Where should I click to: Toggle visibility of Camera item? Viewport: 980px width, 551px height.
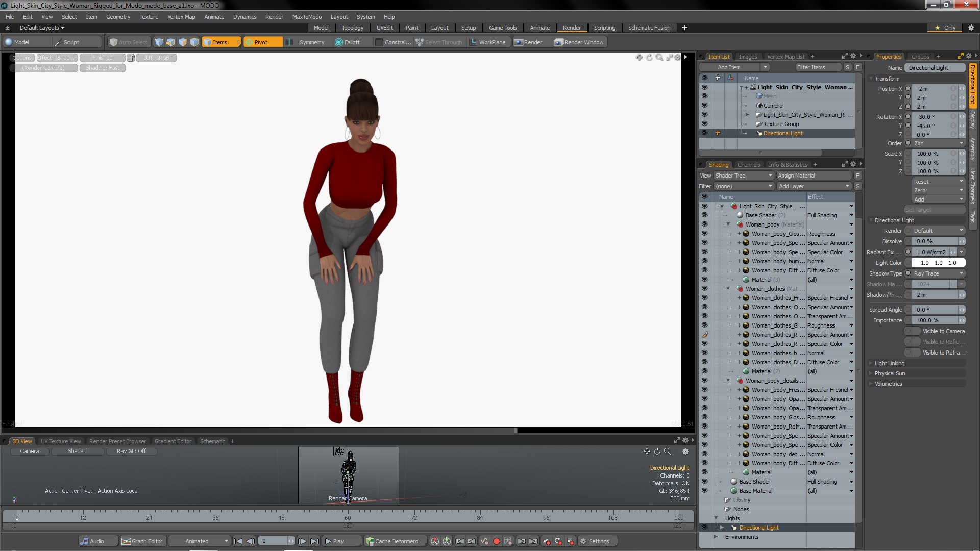(x=704, y=106)
